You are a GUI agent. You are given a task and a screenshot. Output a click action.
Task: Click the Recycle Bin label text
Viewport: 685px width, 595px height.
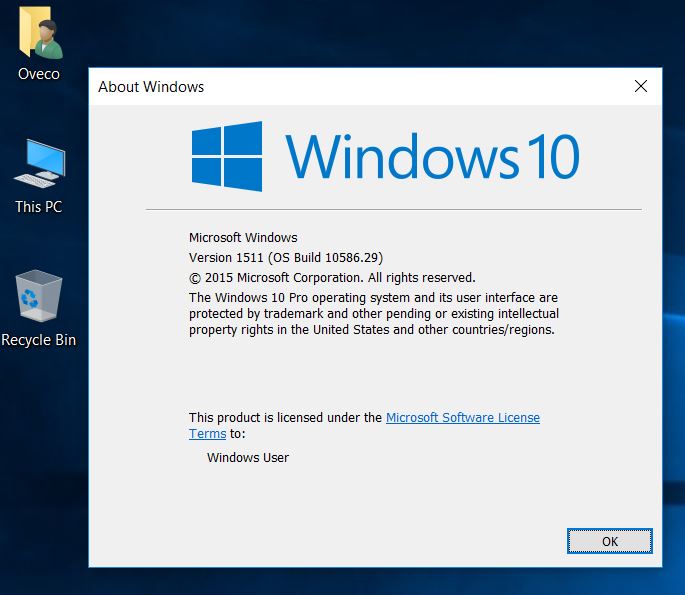click(x=38, y=340)
